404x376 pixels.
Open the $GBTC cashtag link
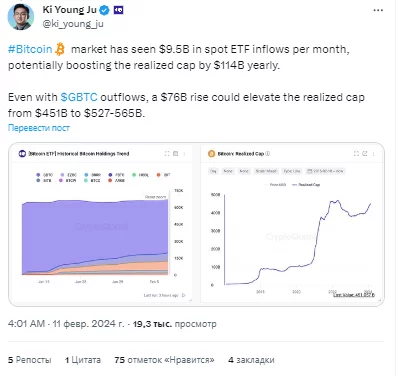tap(79, 97)
